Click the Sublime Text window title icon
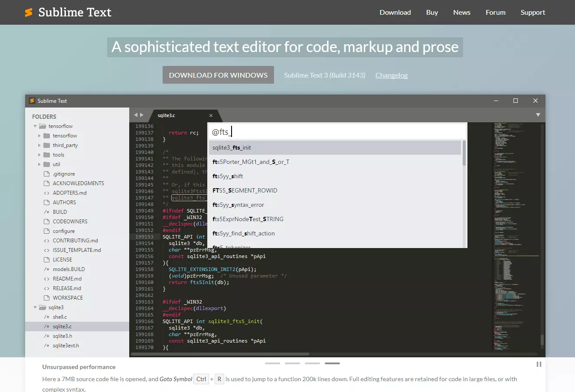This screenshot has width=575, height=392. tap(32, 101)
